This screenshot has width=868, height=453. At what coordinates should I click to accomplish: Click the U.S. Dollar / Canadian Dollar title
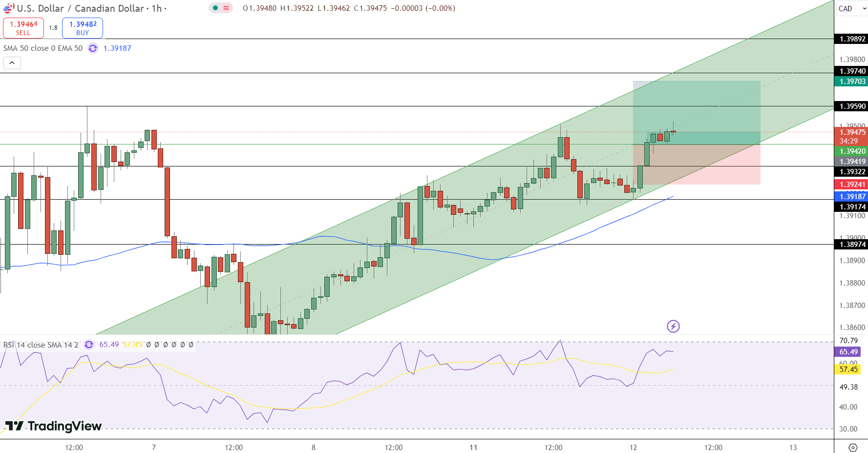coord(81,8)
